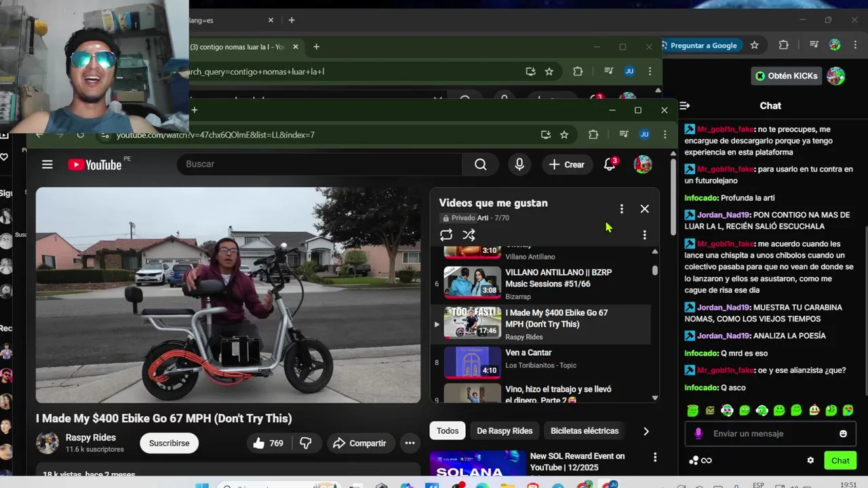This screenshot has width=868, height=488.
Task: Toggle playlist loop in 'Videos que me gustan'
Action: pyautogui.click(x=446, y=235)
